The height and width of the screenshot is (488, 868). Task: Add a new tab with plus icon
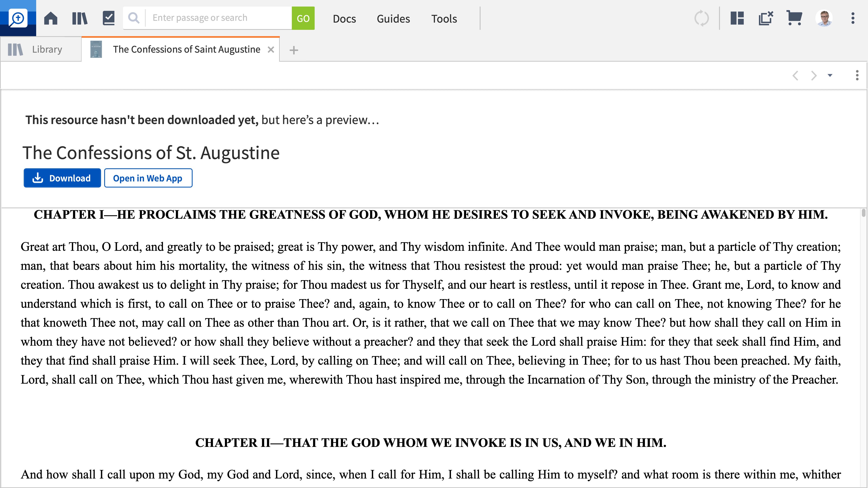click(294, 50)
